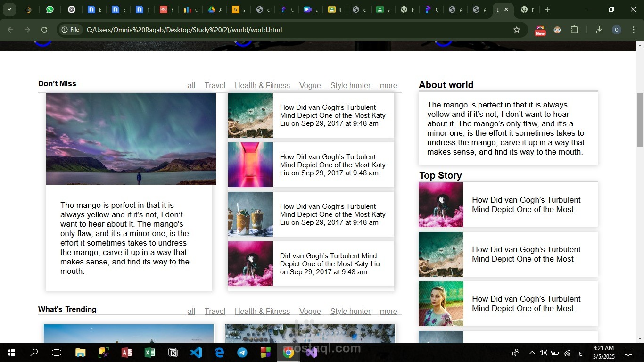Open Excel from the taskbar
This screenshot has height=362, width=644.
[x=150, y=353]
